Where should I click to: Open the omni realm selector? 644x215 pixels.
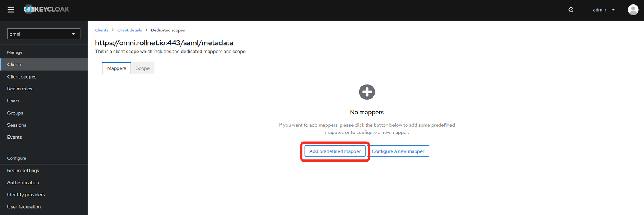point(44,34)
